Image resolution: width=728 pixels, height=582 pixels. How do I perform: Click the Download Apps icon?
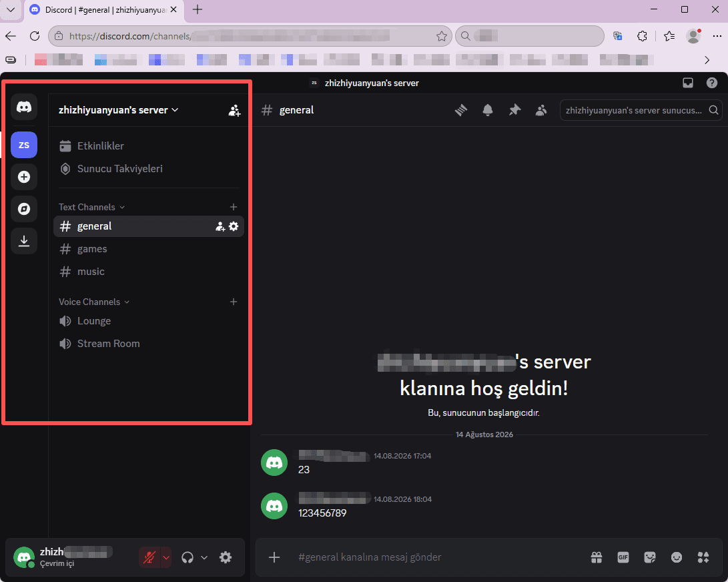(x=24, y=241)
